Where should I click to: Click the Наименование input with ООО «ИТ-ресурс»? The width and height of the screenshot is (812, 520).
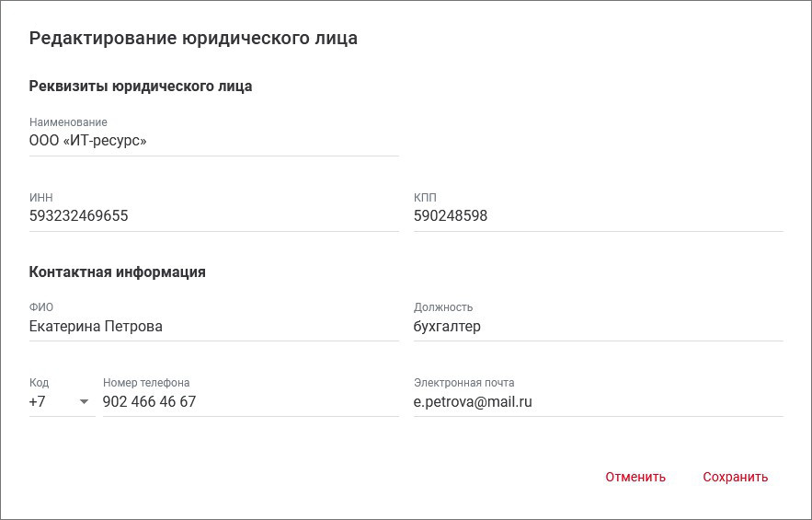(213, 142)
